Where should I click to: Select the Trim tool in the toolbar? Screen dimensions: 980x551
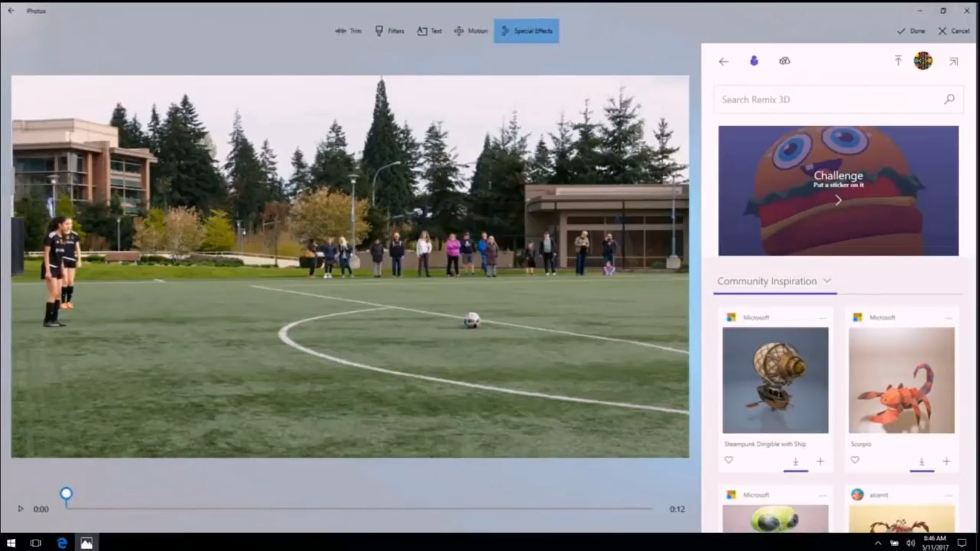tap(349, 31)
